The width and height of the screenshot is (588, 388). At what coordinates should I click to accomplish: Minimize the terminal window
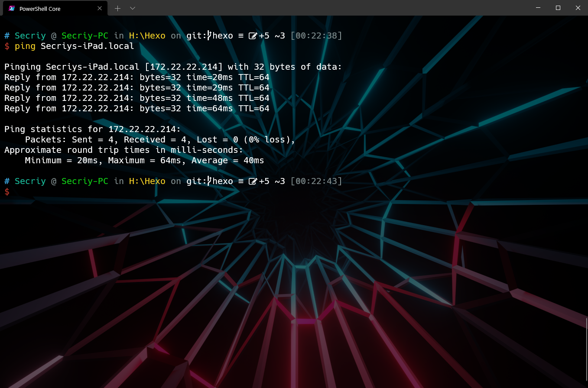pyautogui.click(x=538, y=8)
